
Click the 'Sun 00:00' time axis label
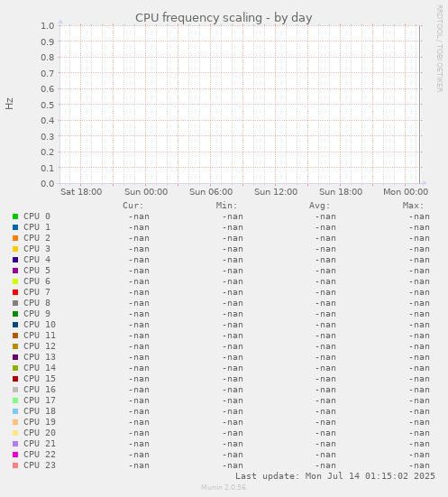[x=146, y=192]
